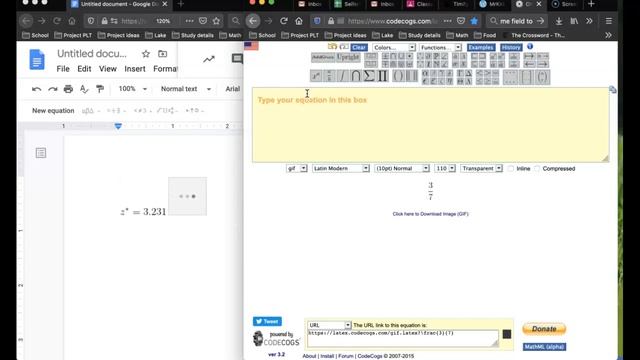Viewport: 640px width, 360px height.
Task: Enable the Inline checkbox
Action: click(511, 169)
